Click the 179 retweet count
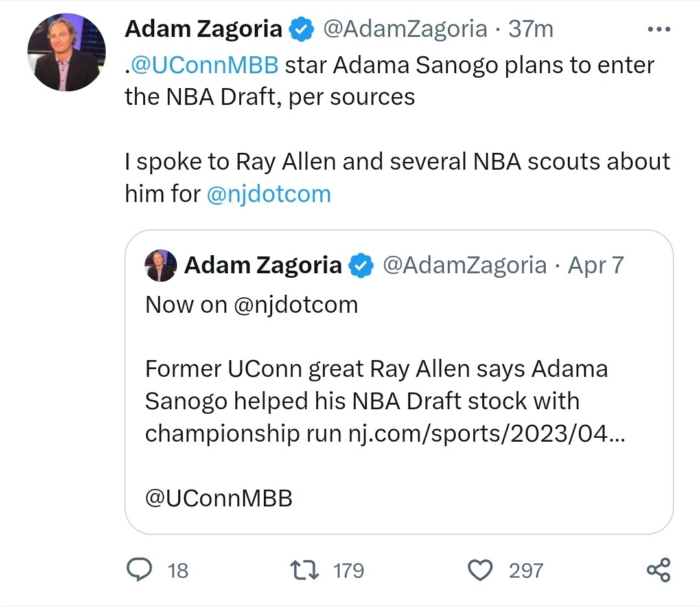Viewport: 700px width, 612px height. (x=348, y=571)
